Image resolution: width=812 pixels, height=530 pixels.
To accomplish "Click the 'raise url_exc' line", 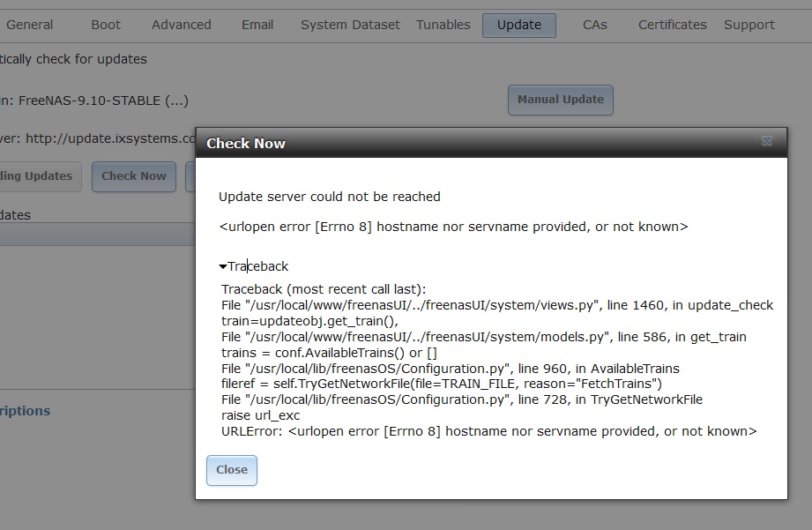I will click(260, 415).
